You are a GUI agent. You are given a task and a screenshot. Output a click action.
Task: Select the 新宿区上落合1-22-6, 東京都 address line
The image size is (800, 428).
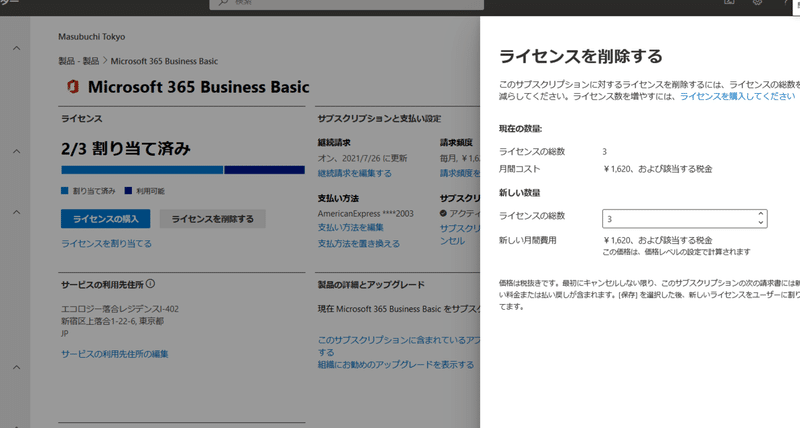tap(112, 321)
